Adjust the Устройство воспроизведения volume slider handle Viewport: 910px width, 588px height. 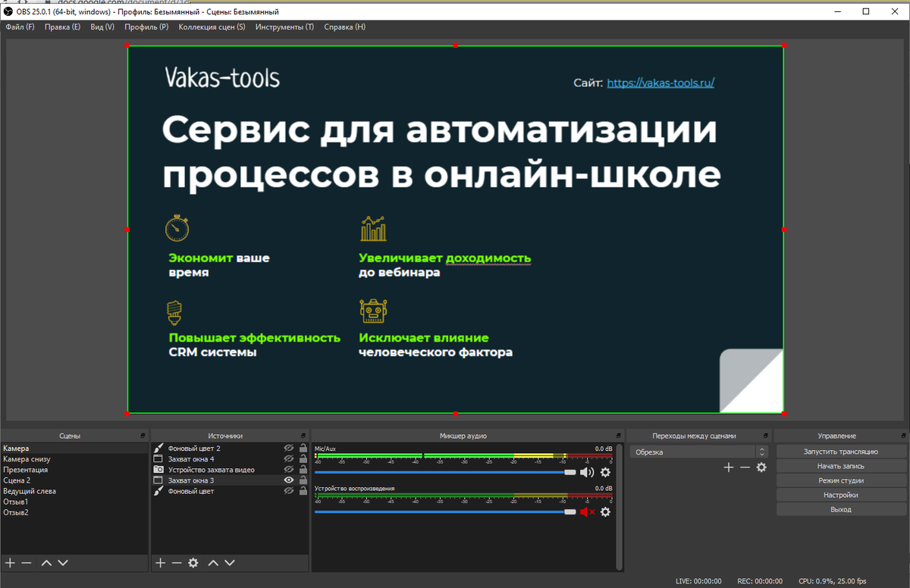tap(570, 512)
